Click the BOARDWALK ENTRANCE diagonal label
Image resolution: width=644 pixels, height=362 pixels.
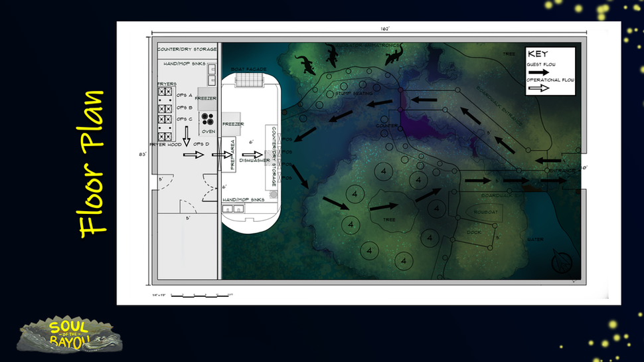(x=500, y=106)
